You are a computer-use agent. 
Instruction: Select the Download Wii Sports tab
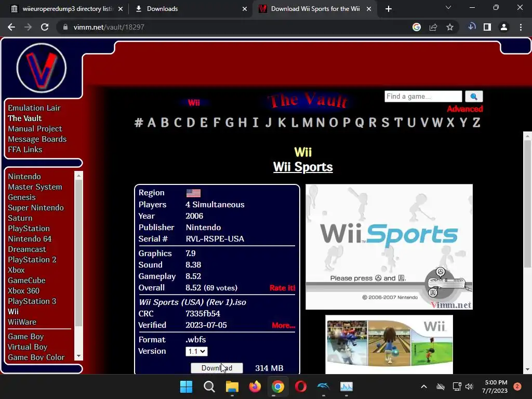tap(315, 9)
